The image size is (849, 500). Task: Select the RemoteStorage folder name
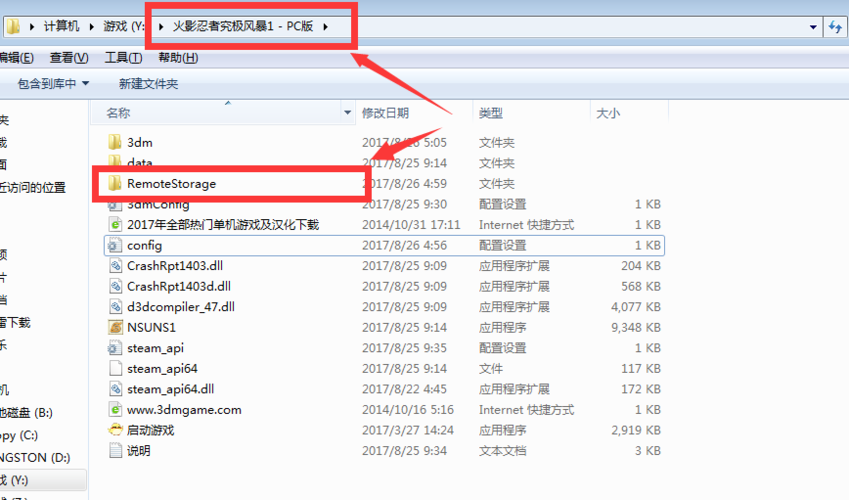click(x=171, y=184)
